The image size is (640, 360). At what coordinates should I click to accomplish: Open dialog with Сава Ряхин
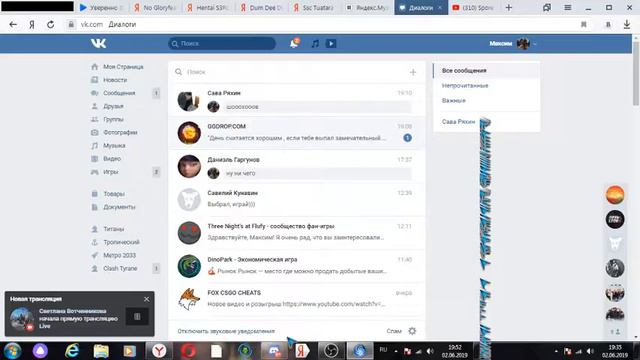point(296,100)
